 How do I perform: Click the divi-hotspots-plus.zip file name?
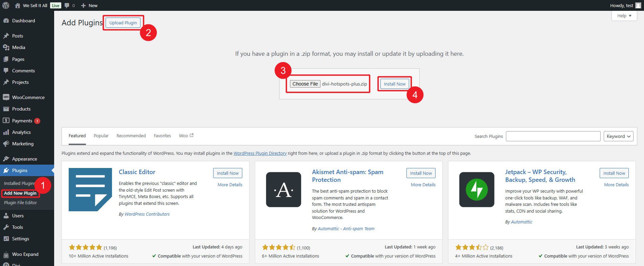click(345, 84)
